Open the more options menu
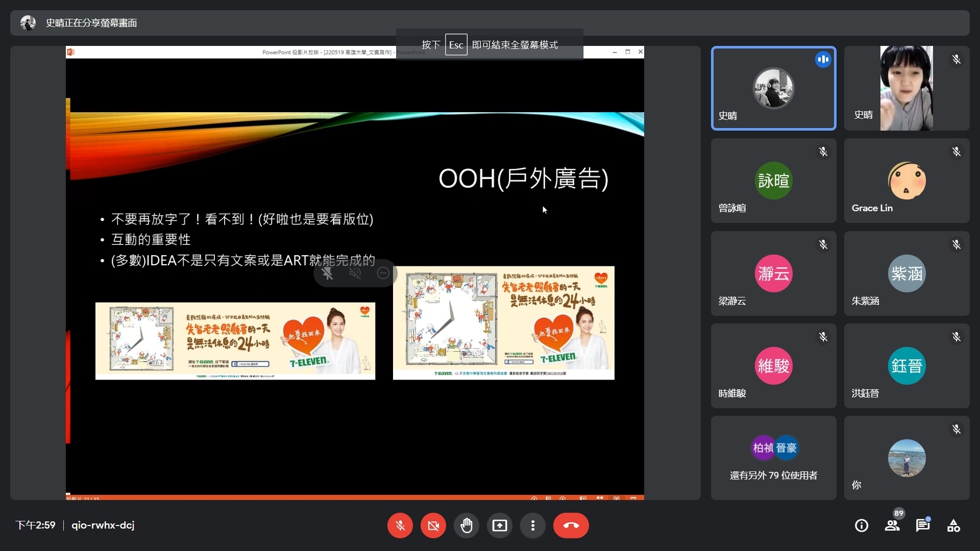Image resolution: width=980 pixels, height=551 pixels. coord(533,525)
